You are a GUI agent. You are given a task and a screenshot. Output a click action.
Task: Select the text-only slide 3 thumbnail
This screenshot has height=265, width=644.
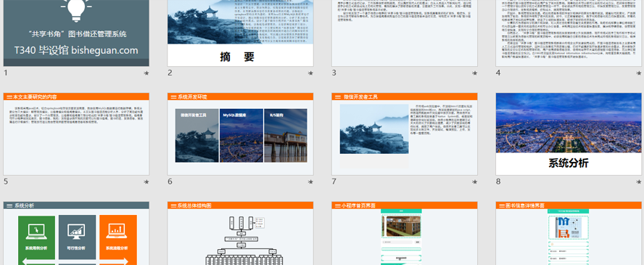point(405,33)
